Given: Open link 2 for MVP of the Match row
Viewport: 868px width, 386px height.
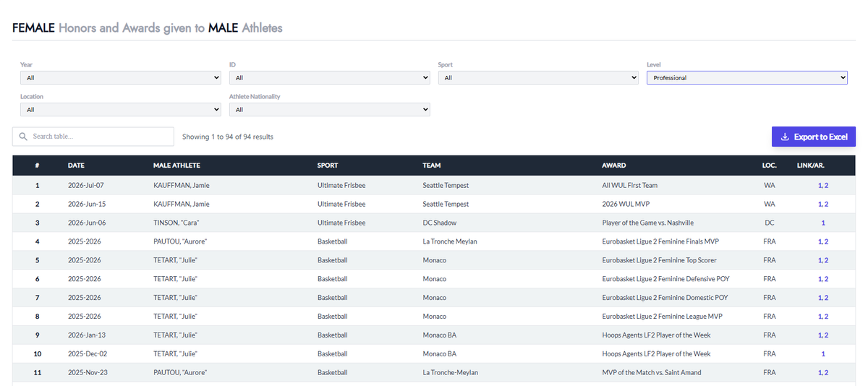Looking at the screenshot, I should tap(826, 373).
